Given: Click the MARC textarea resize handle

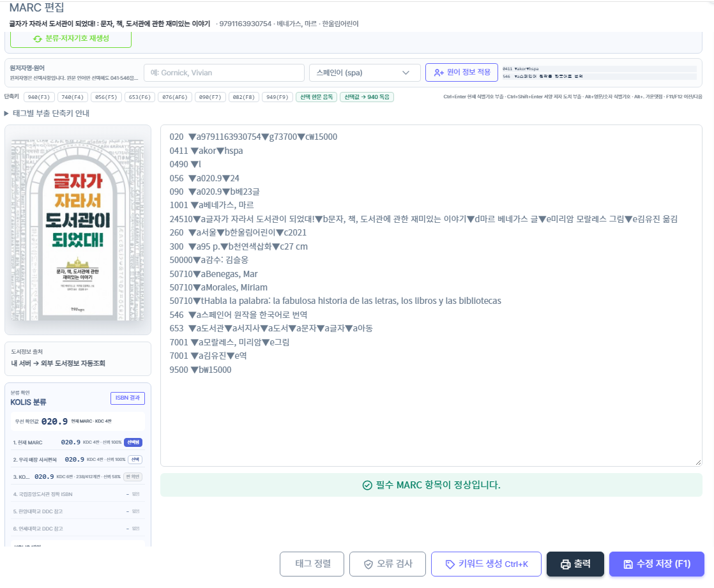Looking at the screenshot, I should (x=698, y=462).
